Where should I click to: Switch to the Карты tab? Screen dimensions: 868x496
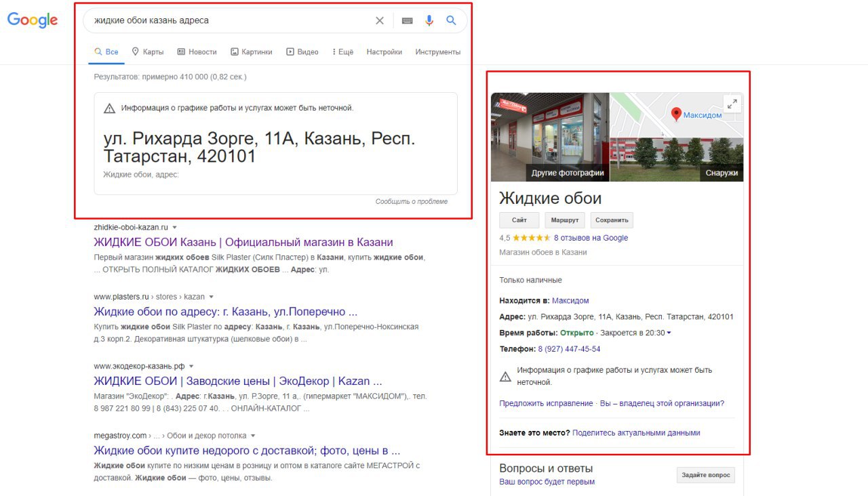pos(147,51)
